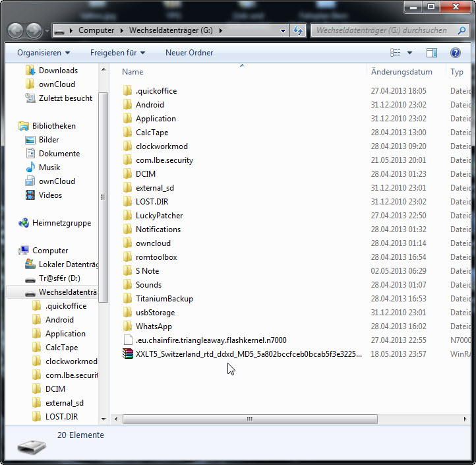Select Wechseldatenträger drive in the sidebar tree

[67, 292]
